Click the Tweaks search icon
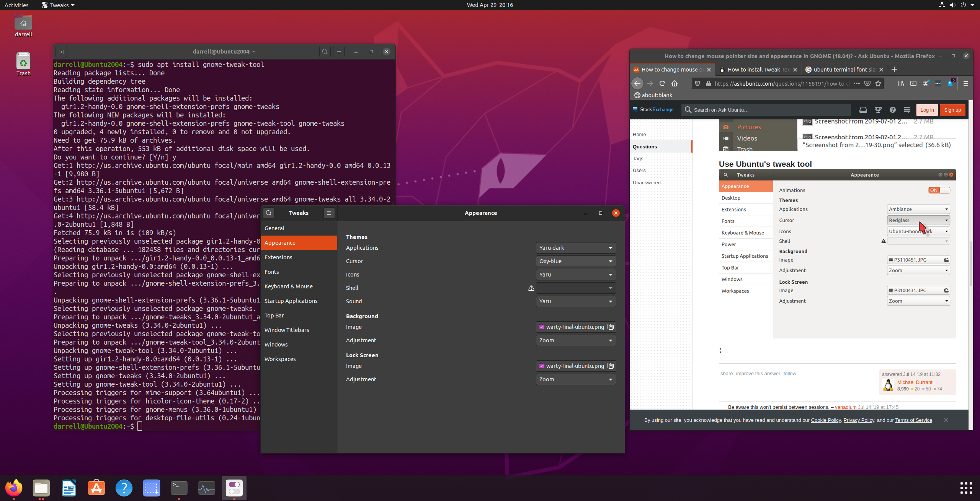The height and width of the screenshot is (501, 980). (x=269, y=213)
